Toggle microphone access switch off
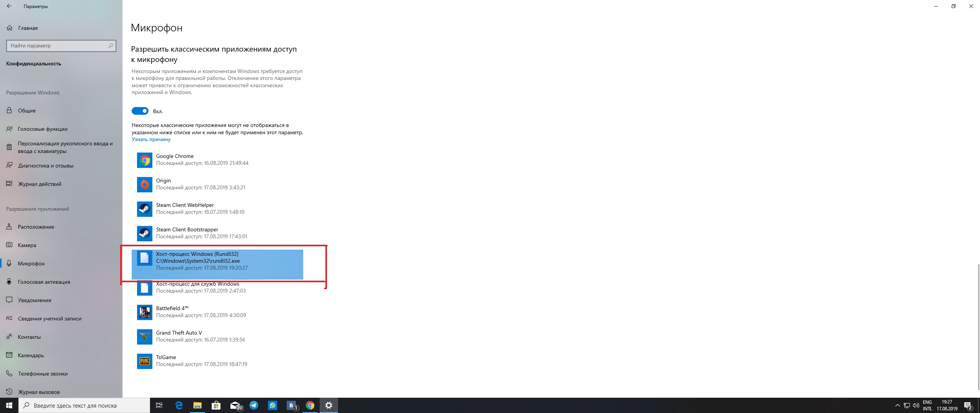The height and width of the screenshot is (413, 980). [x=140, y=111]
